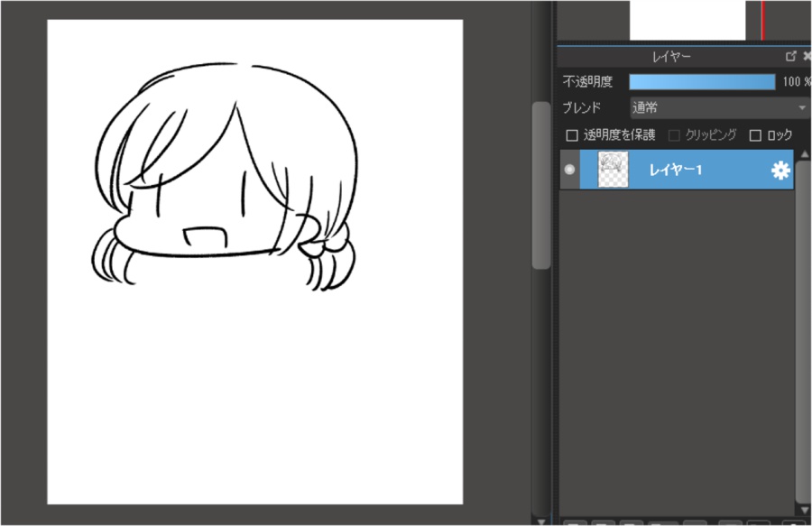The image size is (812, 526).
Task: Select the レイヤー1 layer name
Action: coord(675,170)
